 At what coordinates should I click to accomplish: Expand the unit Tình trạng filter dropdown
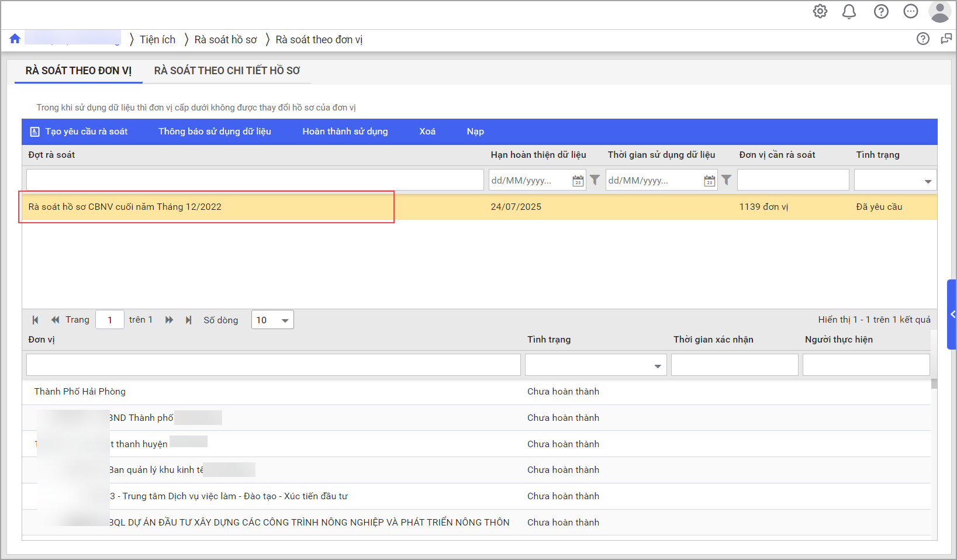click(657, 366)
